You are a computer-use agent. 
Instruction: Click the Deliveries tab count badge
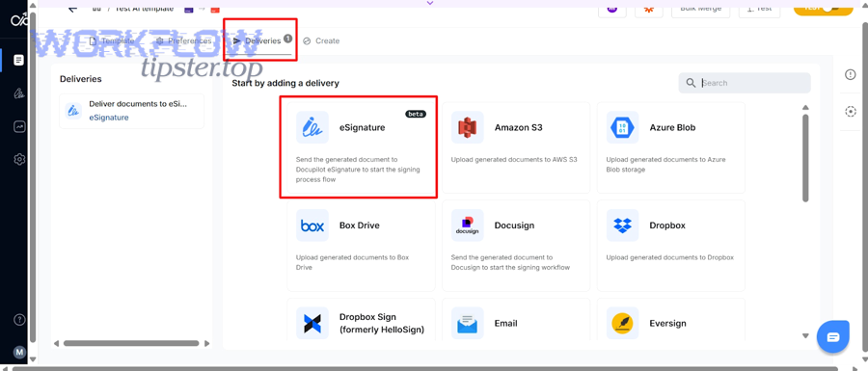[x=287, y=39]
